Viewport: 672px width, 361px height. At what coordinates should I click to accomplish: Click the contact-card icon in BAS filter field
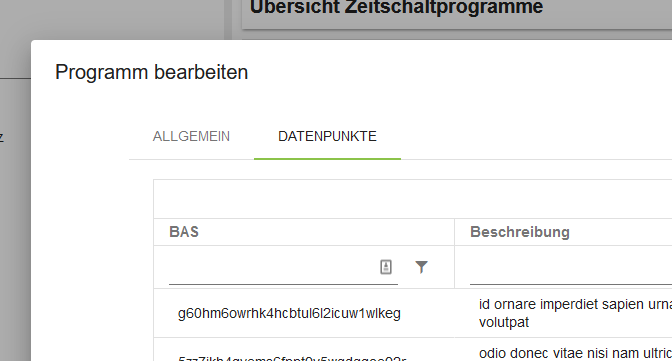point(386,267)
